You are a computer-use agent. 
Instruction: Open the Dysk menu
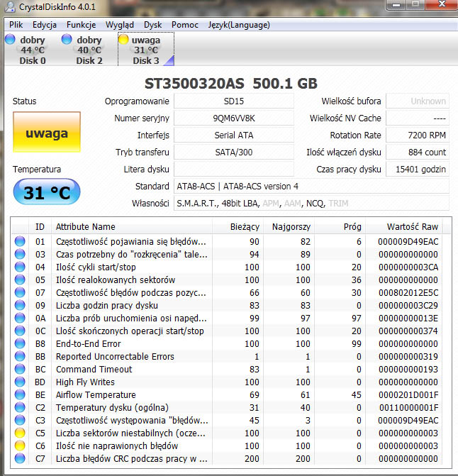(x=152, y=25)
